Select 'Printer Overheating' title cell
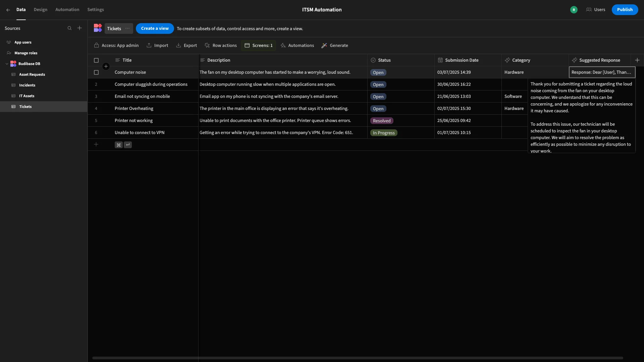Screen dimensions: 644x362 coord(155,109)
